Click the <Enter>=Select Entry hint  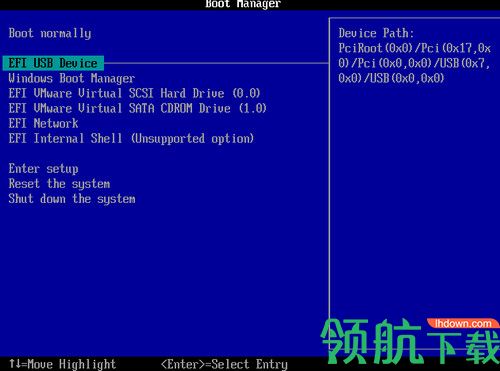(x=224, y=364)
